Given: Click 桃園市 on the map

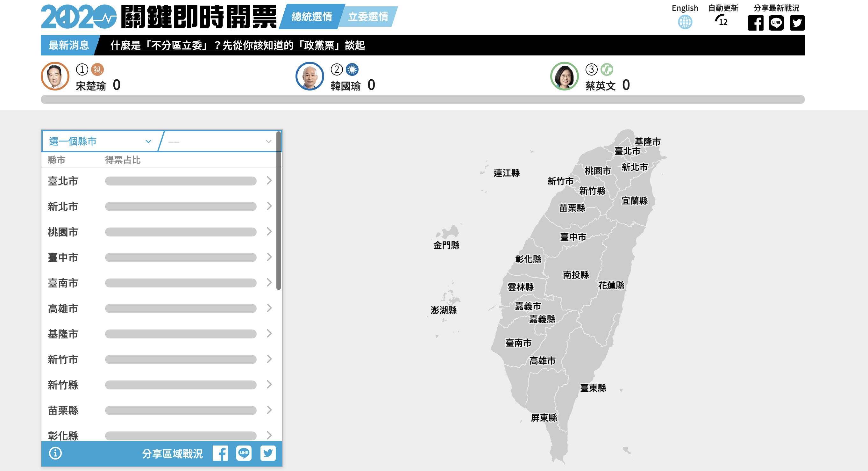Looking at the screenshot, I should pyautogui.click(x=598, y=171).
